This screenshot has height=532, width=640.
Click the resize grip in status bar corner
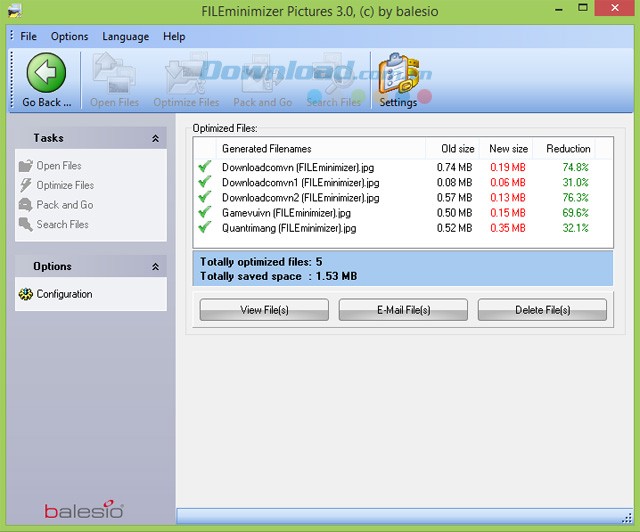pos(627,518)
